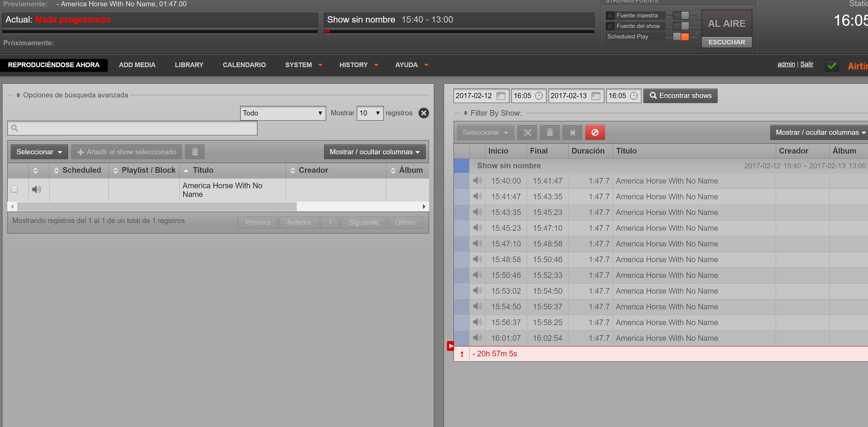Delete selected library items with trash icon
The height and width of the screenshot is (427, 868).
tap(195, 152)
